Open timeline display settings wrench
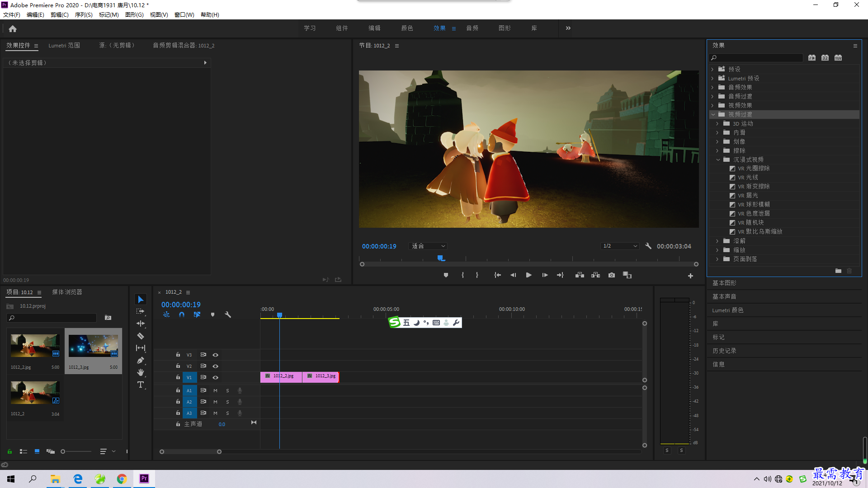 [x=228, y=314]
